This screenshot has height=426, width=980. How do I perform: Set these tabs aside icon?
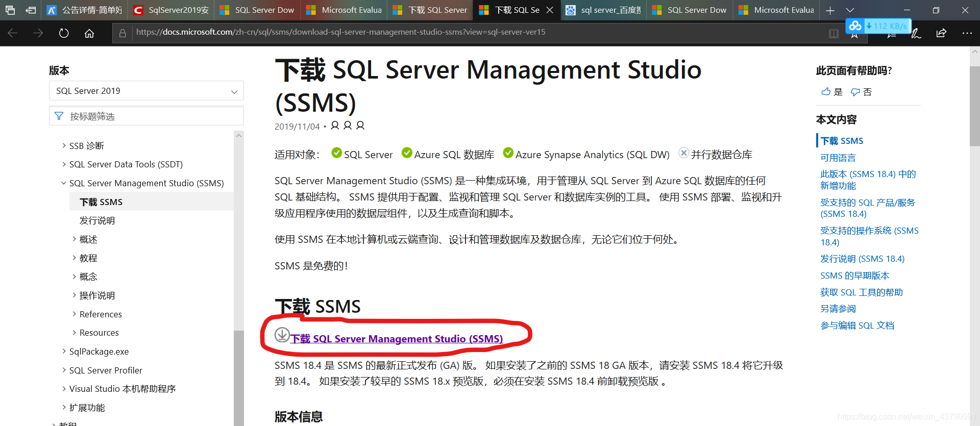pos(31,10)
